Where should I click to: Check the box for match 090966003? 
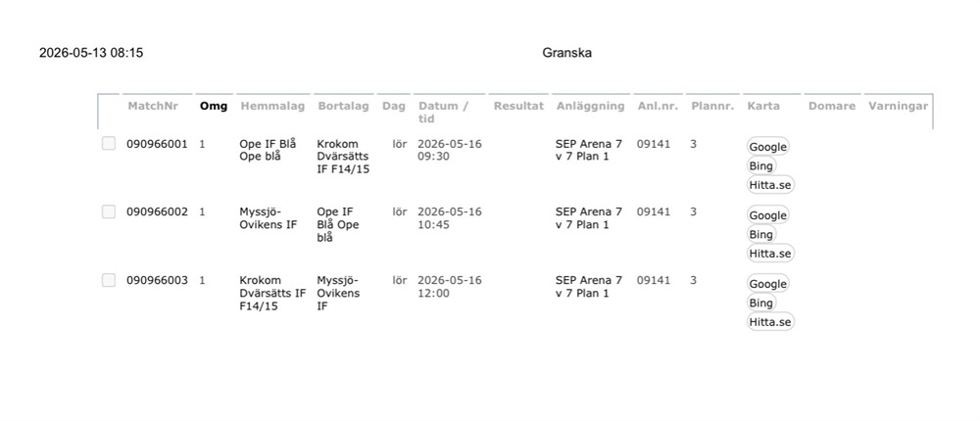tap(109, 280)
